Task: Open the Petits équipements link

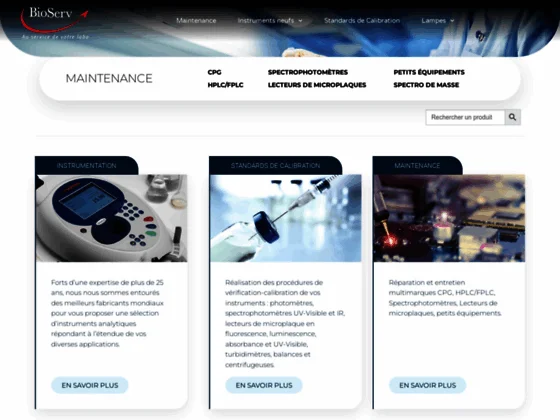Action: [429, 72]
